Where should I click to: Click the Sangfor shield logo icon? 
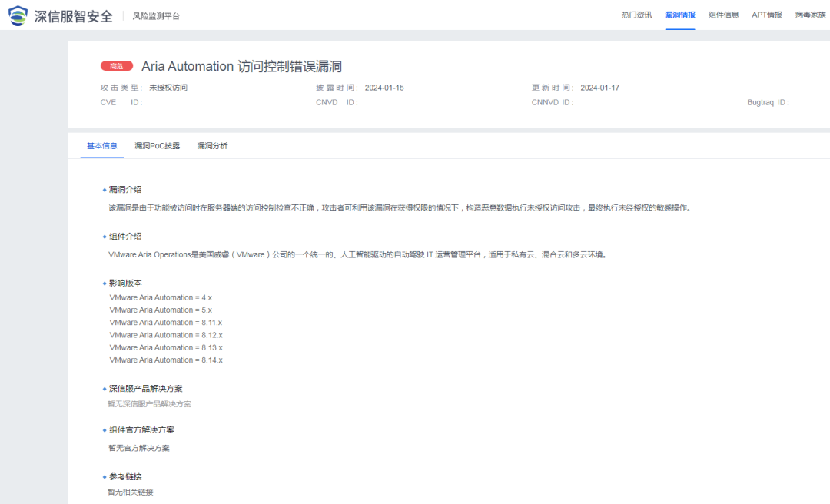[18, 15]
